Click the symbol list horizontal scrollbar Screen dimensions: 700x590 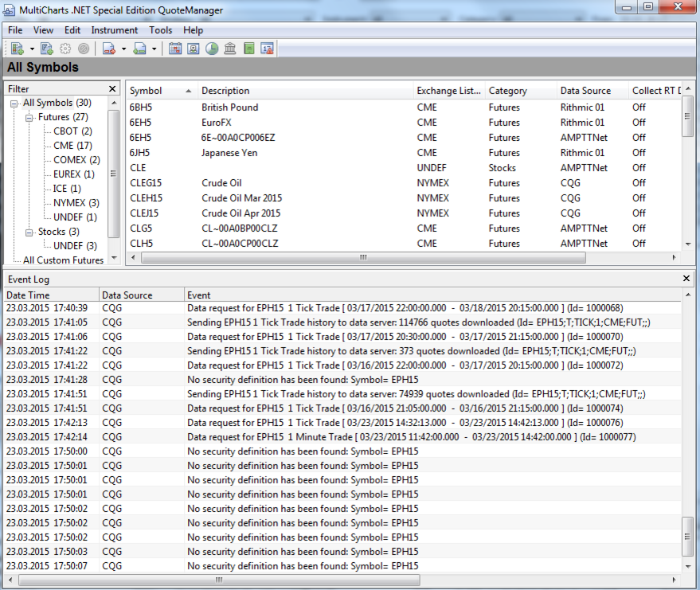pos(363,257)
